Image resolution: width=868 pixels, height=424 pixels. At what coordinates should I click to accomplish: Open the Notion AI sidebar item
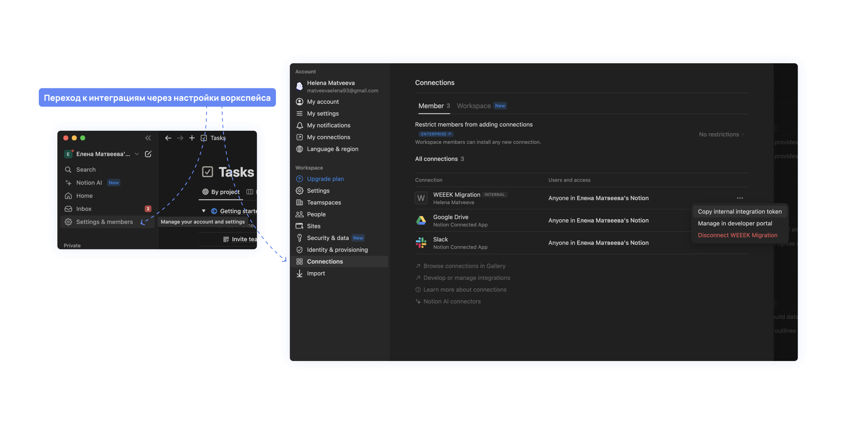pyautogui.click(x=89, y=182)
